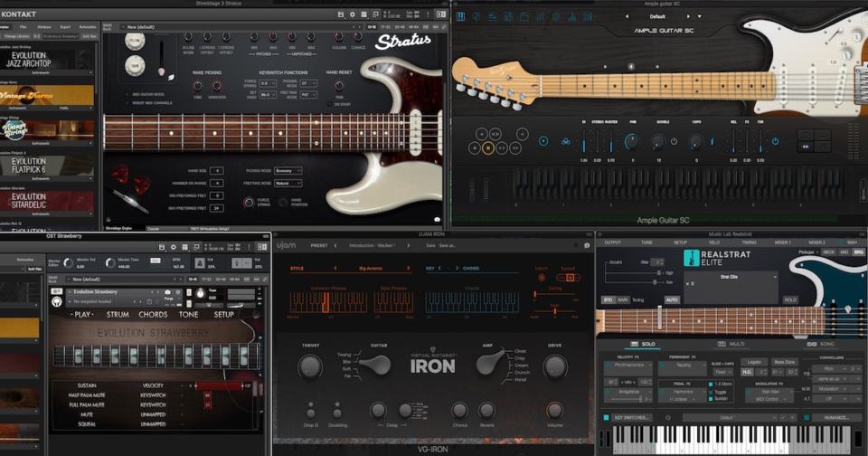The height and width of the screenshot is (456, 868).
Task: Switch to CHORDS tab in Evolution Strawberry
Action: coord(154,314)
